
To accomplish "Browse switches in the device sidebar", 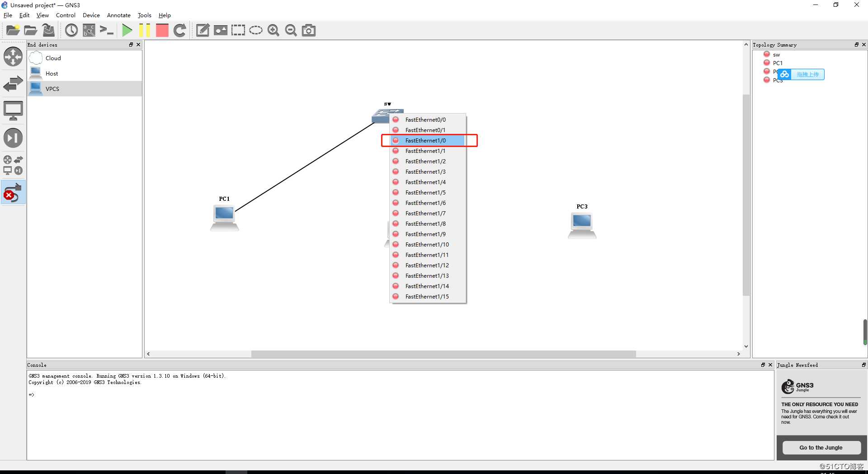I will [13, 84].
